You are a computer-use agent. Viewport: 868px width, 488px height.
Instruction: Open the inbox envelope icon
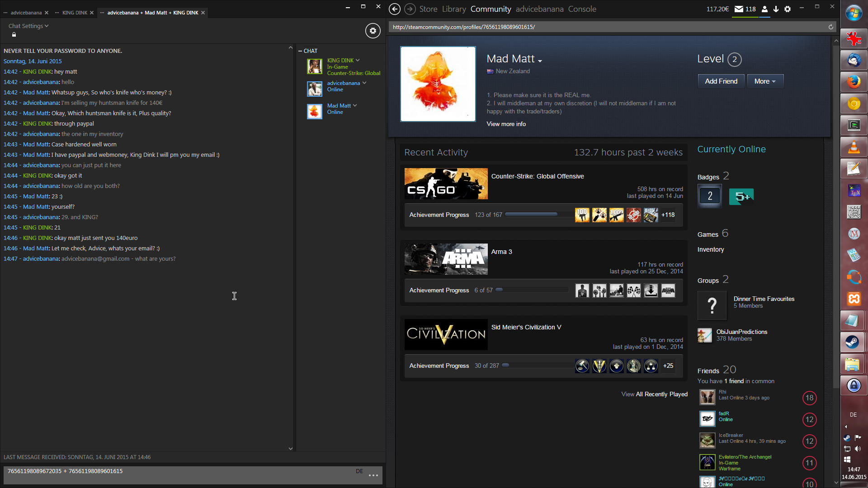[x=739, y=9]
